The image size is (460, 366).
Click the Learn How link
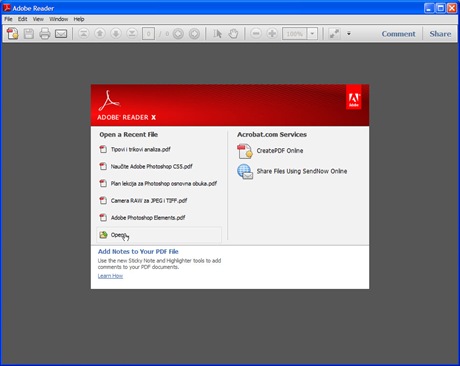110,276
